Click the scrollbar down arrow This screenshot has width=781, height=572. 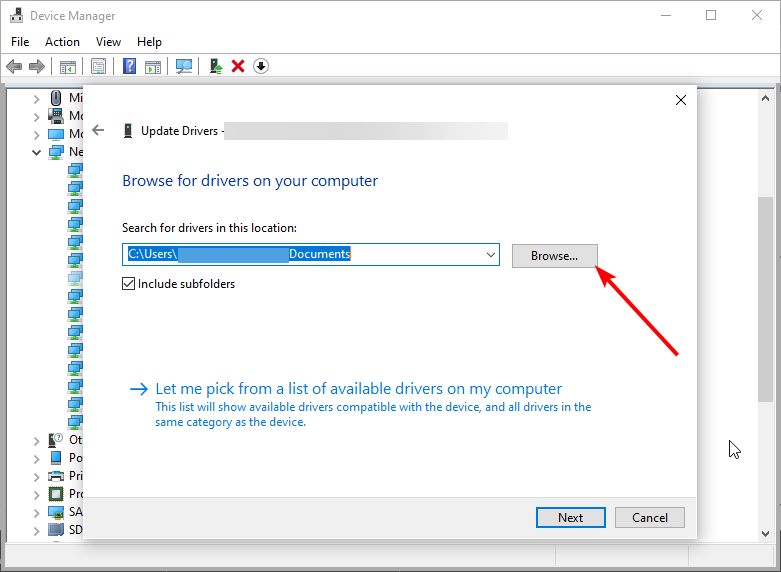tap(766, 534)
